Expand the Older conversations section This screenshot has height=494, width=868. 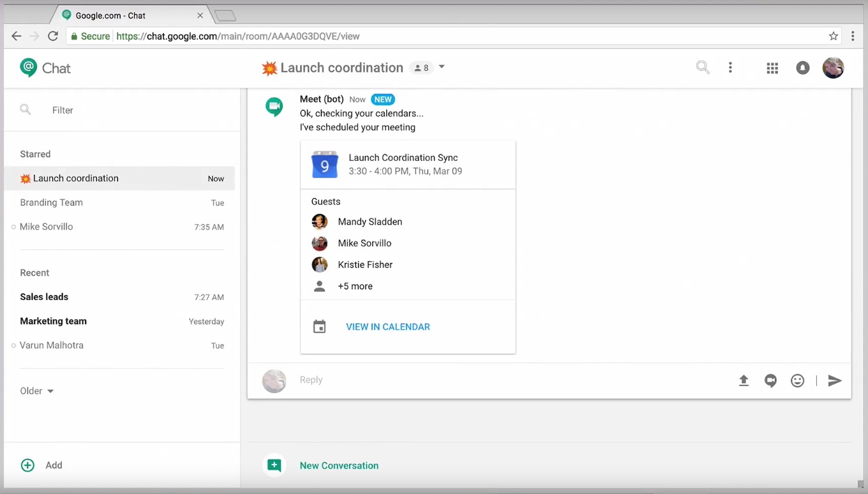point(37,391)
